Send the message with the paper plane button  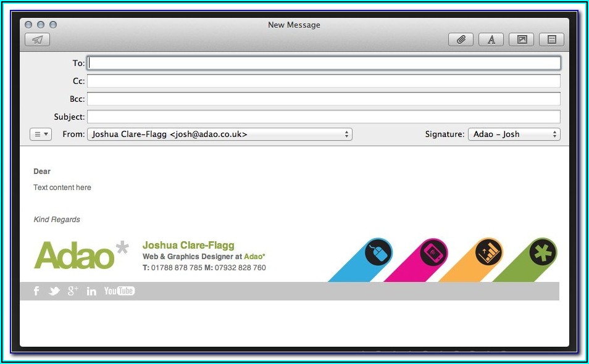(37, 39)
